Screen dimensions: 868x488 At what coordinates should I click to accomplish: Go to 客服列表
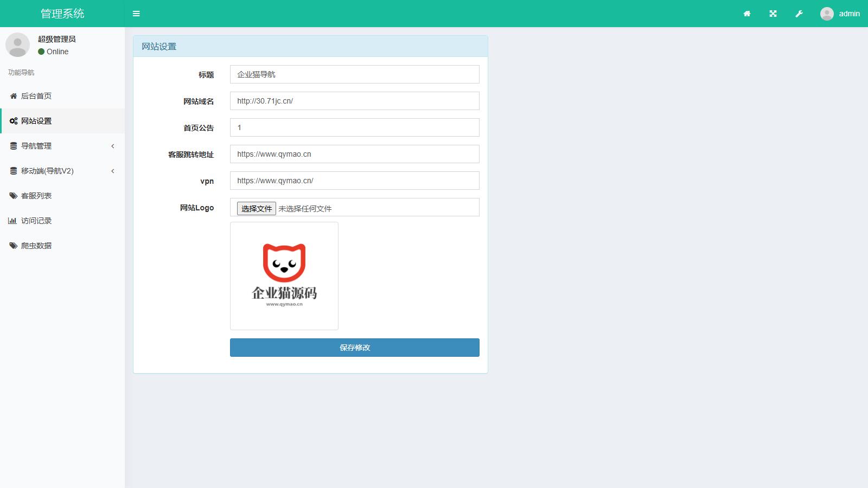point(62,196)
